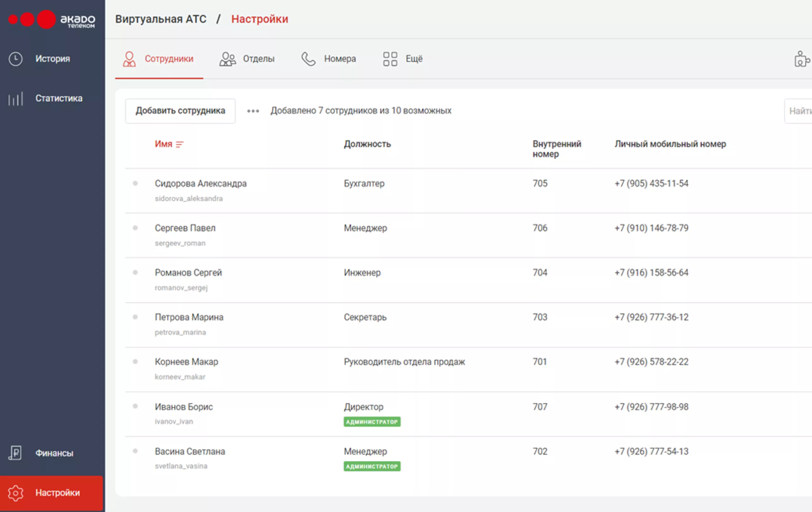The width and height of the screenshot is (812, 512).
Task: Click login petrova_marina
Action: 180,332
